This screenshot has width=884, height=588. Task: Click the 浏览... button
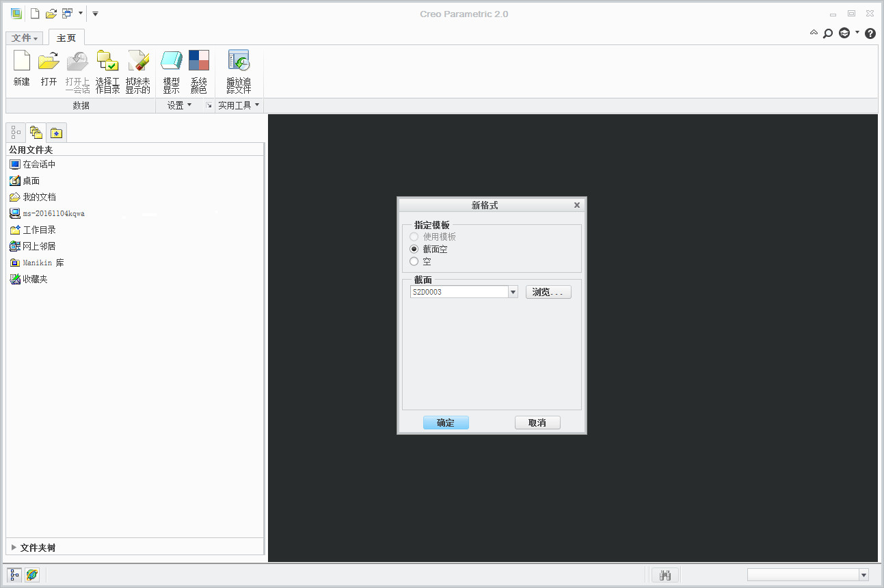[548, 292]
